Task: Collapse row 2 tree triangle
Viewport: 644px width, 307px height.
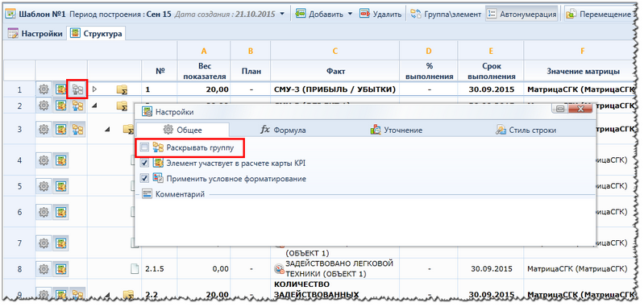Action: point(95,106)
